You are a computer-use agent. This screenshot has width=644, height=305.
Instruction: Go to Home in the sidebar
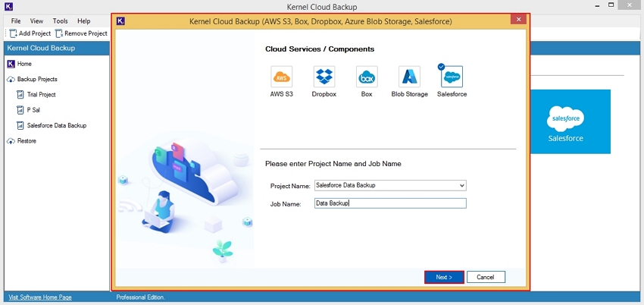(x=24, y=64)
